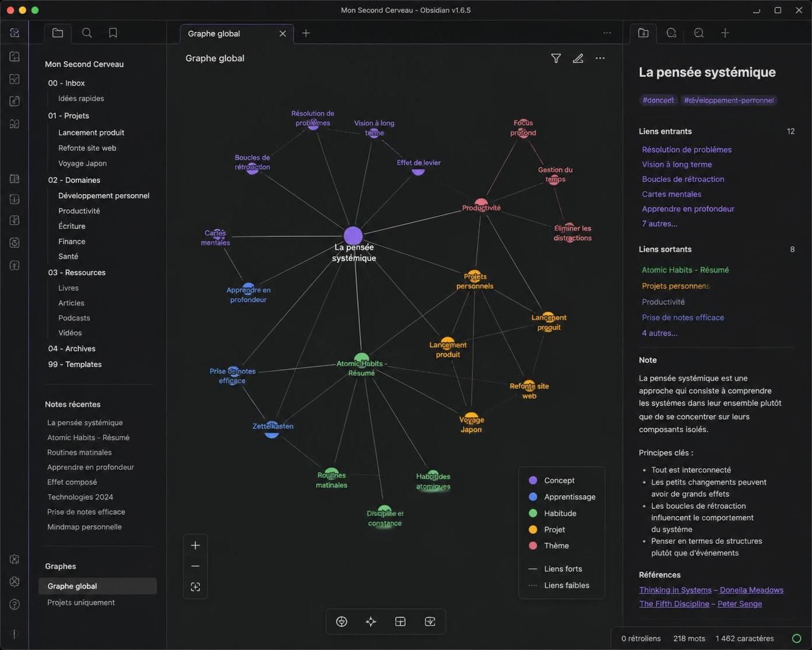Open recent note Effet composé
The width and height of the screenshot is (812, 650).
coord(72,482)
